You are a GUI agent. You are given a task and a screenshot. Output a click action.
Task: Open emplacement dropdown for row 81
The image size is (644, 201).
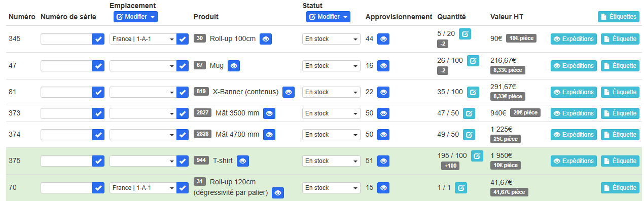[142, 92]
